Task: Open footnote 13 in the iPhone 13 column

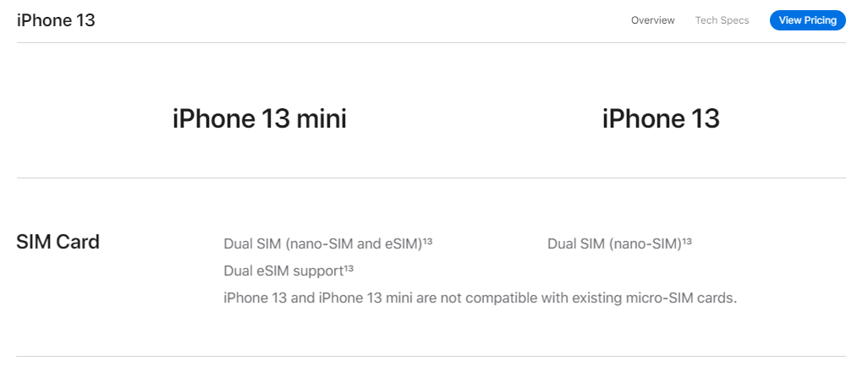Action: pyautogui.click(x=686, y=241)
